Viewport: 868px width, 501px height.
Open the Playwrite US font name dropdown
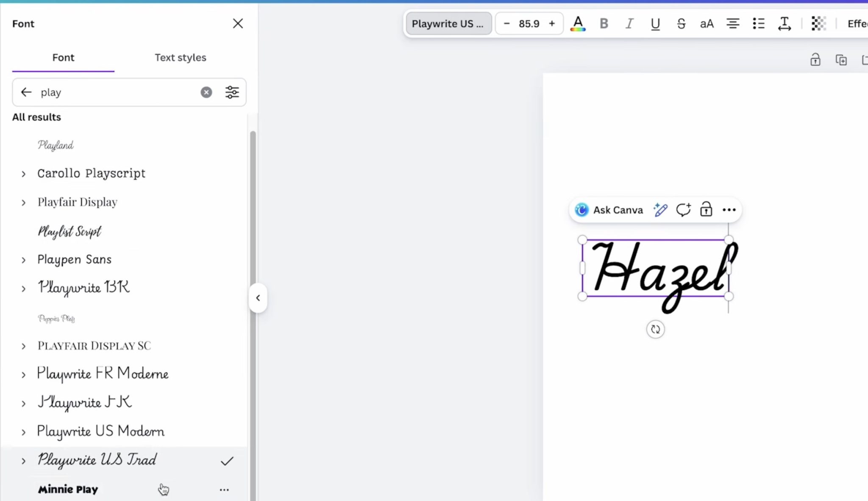(x=448, y=23)
